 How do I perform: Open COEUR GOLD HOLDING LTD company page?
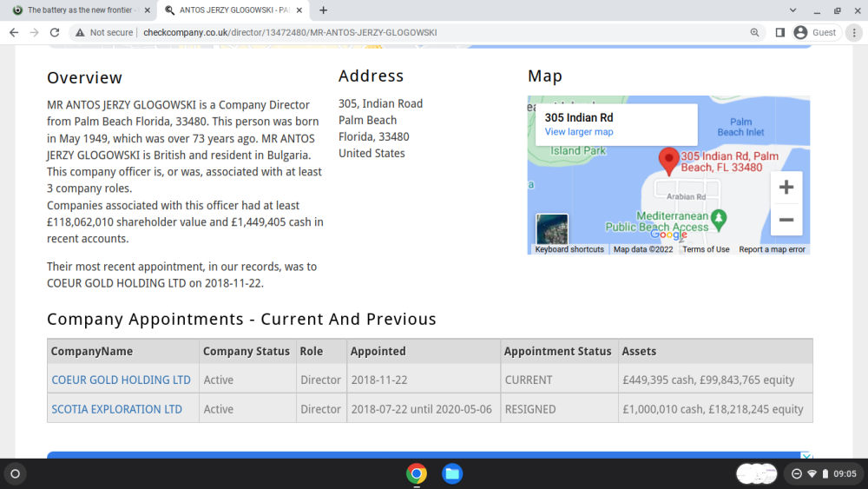[121, 380]
